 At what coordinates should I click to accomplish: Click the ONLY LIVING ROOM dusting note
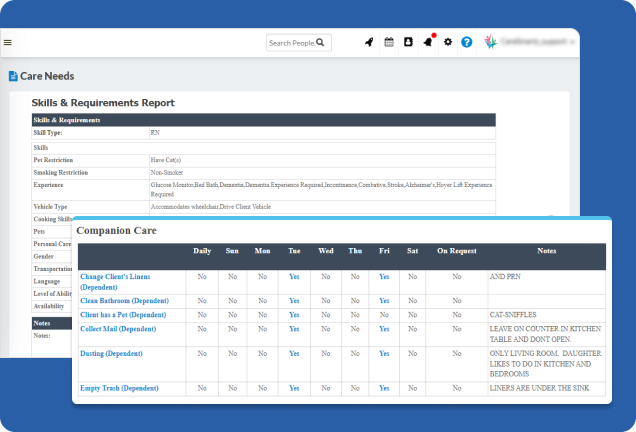546,363
